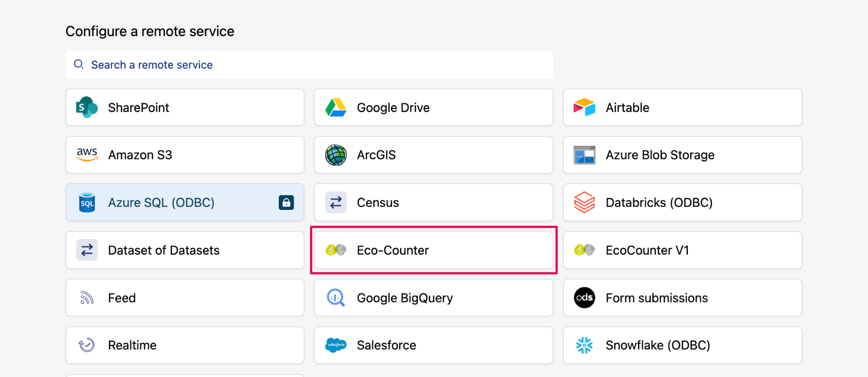Click the search magnifier icon
This screenshot has height=377, width=868.
pos(78,64)
